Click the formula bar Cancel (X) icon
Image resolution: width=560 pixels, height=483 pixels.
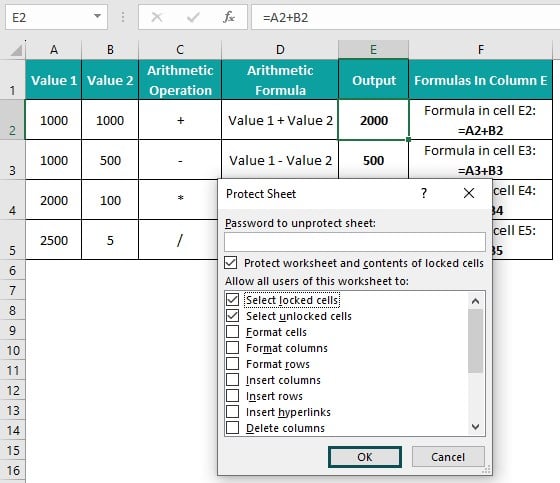(157, 17)
